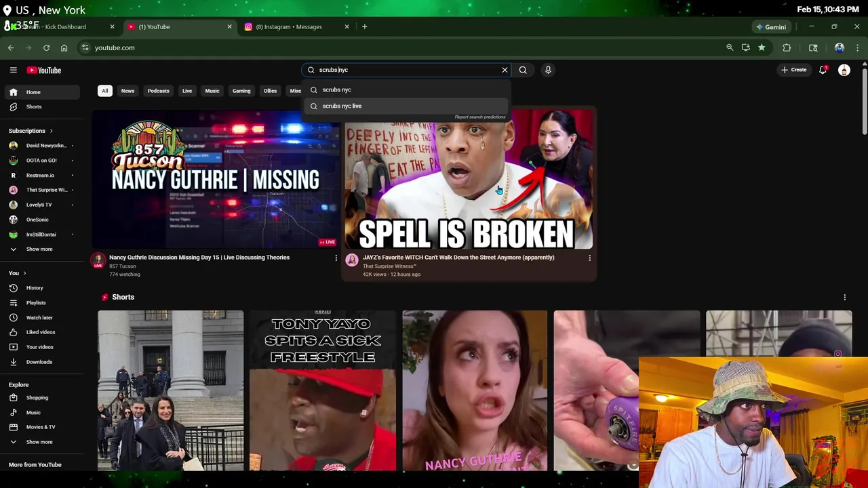868x488 pixels.
Task: Open a new browser tab
Action: (x=364, y=27)
